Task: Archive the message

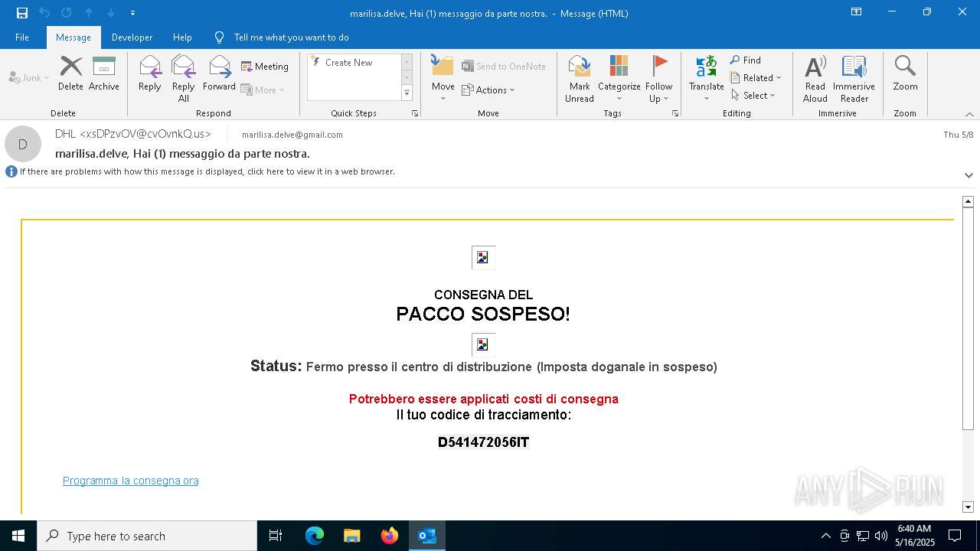Action: point(104,73)
